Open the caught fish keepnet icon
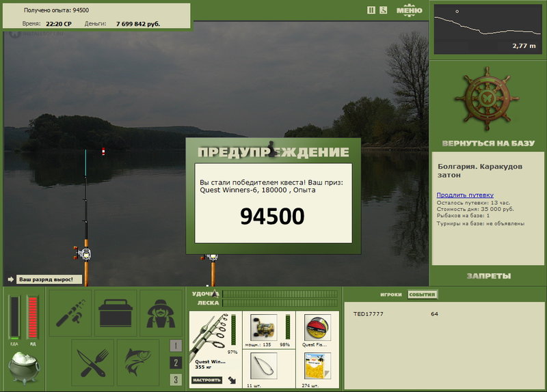This screenshot has width=547, height=392. click(x=138, y=363)
